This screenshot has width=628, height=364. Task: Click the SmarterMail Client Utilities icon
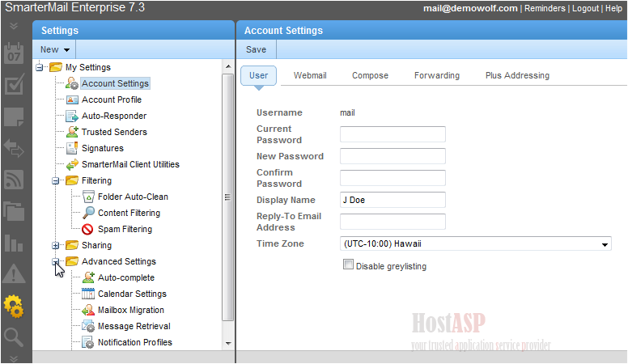(72, 164)
